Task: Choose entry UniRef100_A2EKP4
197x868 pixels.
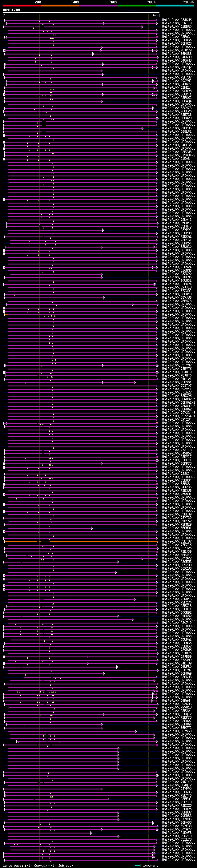Action: pos(177,284)
